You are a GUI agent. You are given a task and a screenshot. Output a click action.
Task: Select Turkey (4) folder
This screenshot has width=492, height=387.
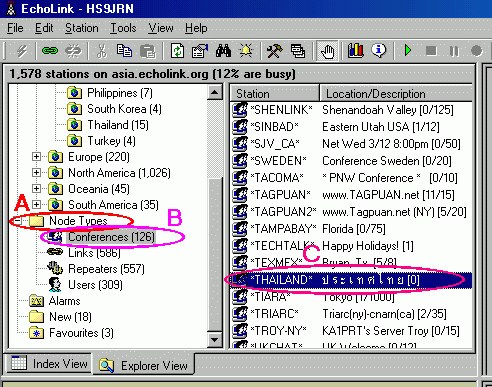(111, 141)
